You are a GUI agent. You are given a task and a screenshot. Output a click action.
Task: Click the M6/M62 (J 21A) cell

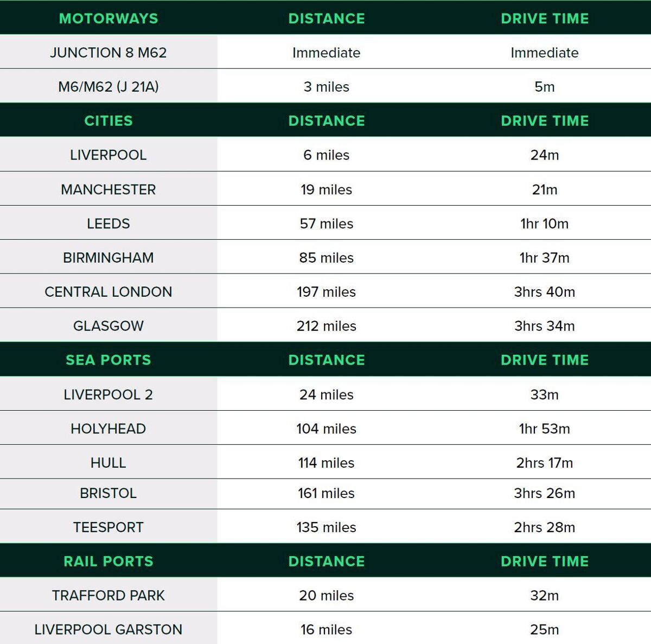pyautogui.click(x=108, y=87)
